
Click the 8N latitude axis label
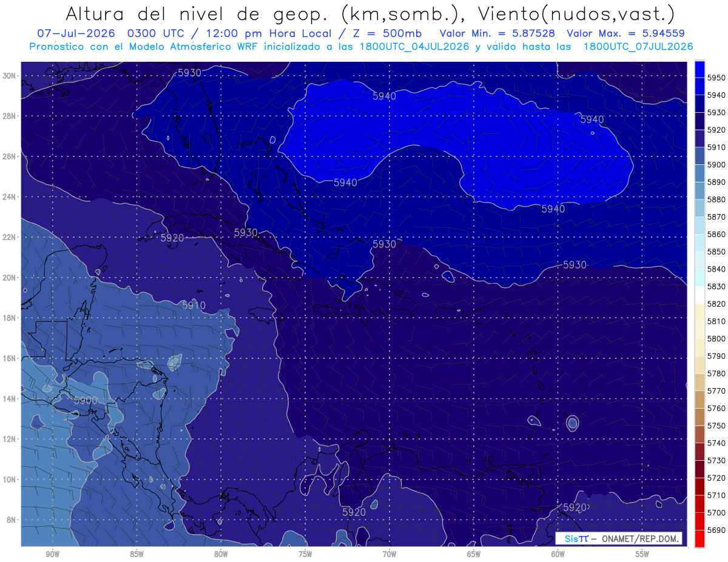(x=12, y=520)
